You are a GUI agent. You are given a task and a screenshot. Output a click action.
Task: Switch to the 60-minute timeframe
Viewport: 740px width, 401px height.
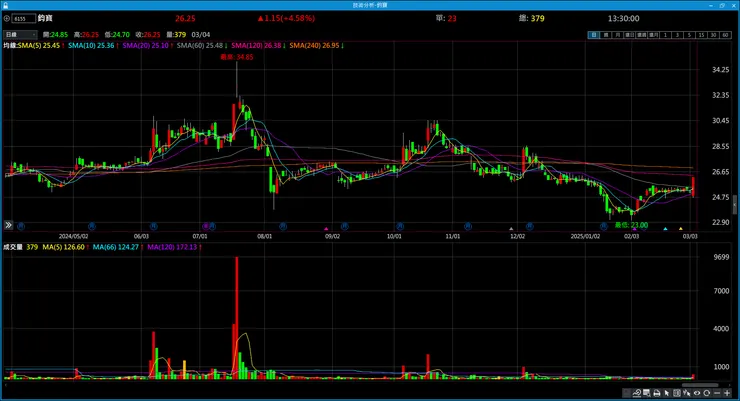coord(726,35)
